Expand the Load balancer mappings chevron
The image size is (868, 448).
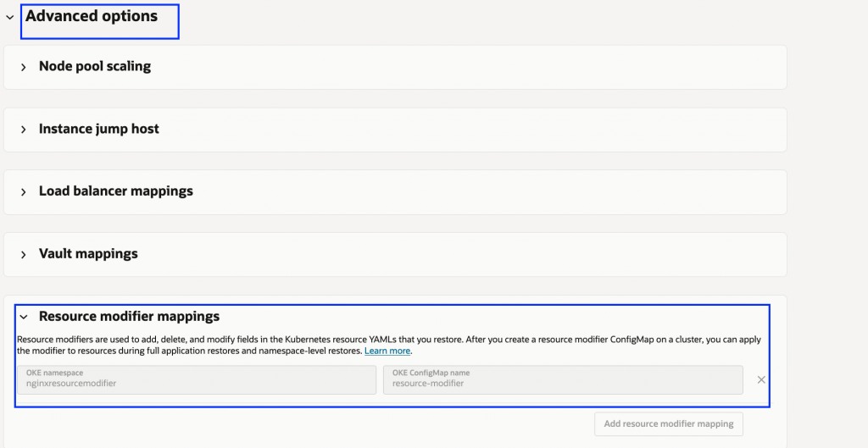click(24, 192)
